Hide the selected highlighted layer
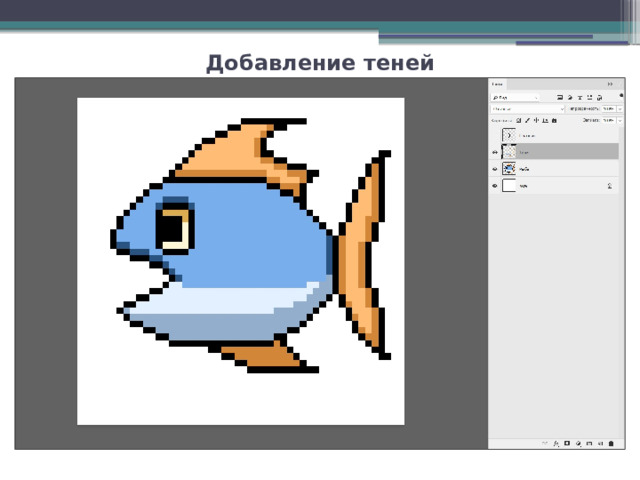The image size is (640, 480). point(495,152)
